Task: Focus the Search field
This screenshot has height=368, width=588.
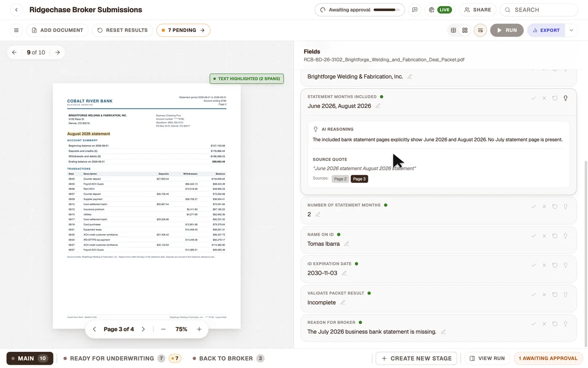Action: 539,10
